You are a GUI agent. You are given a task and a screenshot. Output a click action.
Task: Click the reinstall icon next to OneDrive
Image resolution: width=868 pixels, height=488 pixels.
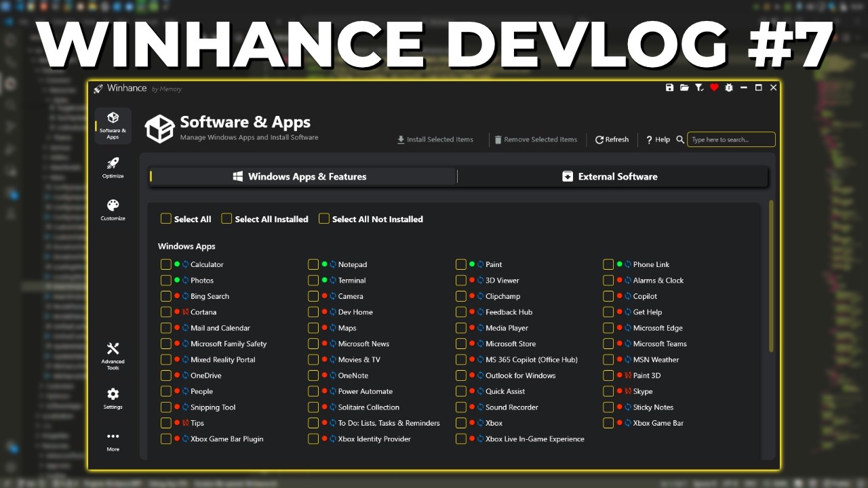pyautogui.click(x=185, y=375)
